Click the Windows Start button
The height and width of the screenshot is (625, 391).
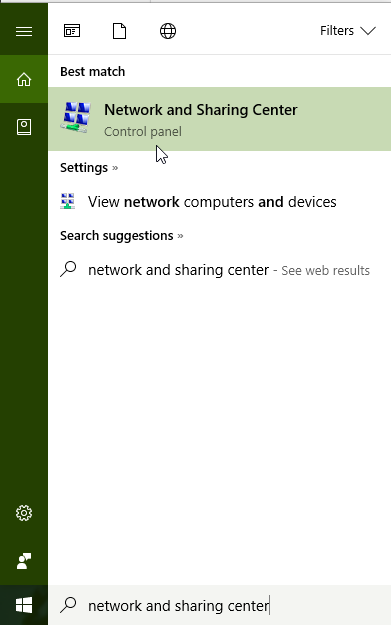[24, 605]
